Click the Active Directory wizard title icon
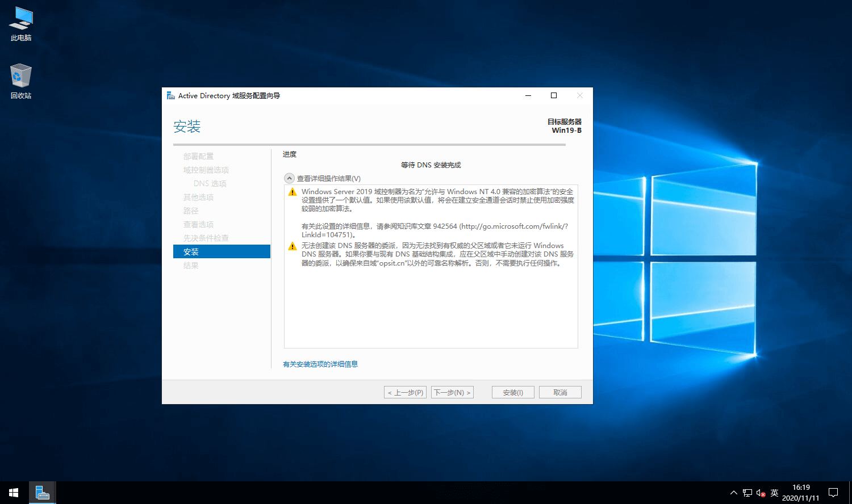This screenshot has width=852, height=504. click(x=171, y=95)
